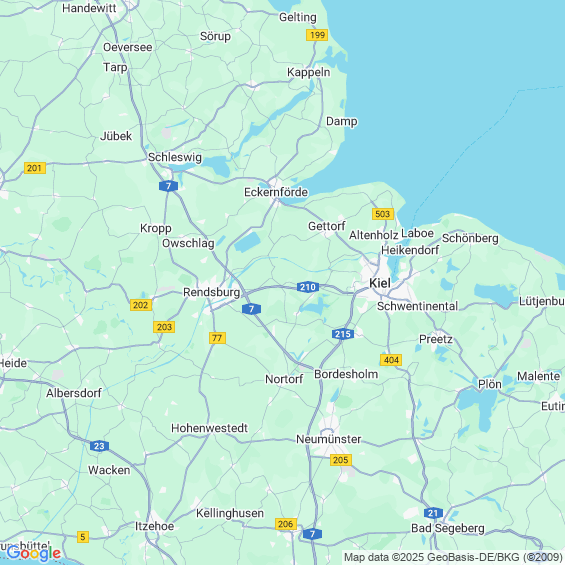Viewport: 565px width, 565px height.
Task: Click the Kiel city label
Action: point(380,283)
